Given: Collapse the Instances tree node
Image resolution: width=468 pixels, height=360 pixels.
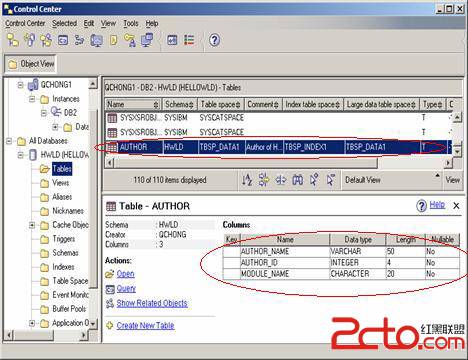Looking at the screenshot, I should [32, 99].
